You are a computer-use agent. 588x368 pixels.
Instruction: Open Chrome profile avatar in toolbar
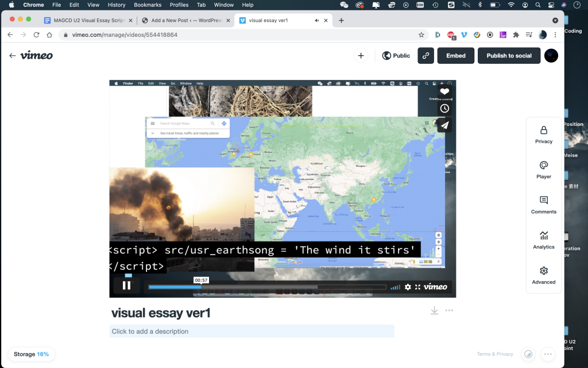pos(542,34)
